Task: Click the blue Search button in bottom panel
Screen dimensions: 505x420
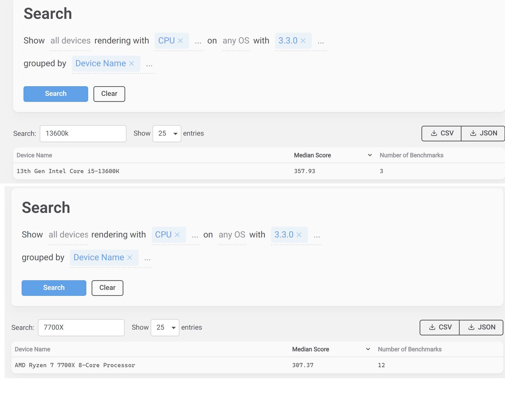Action: [54, 288]
